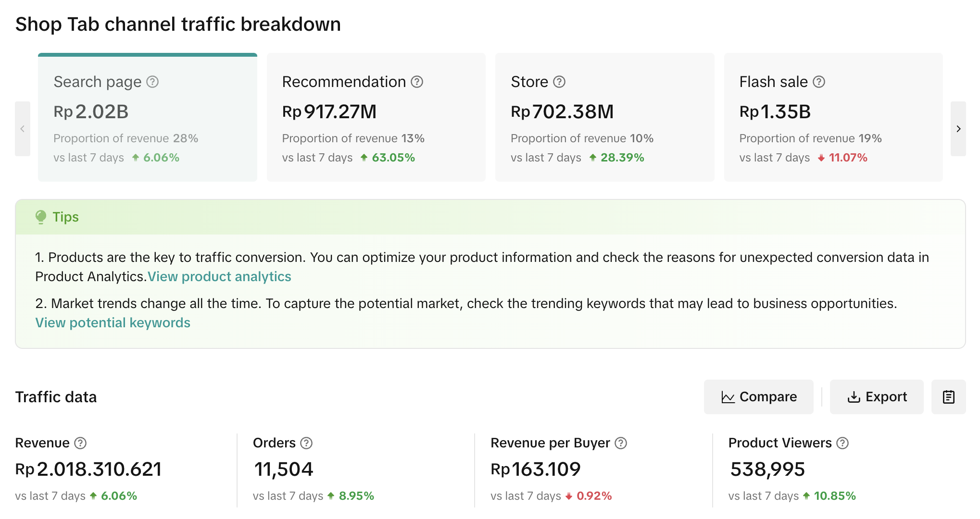The image size is (980, 519).
Task: Export the traffic data
Action: [x=877, y=397]
